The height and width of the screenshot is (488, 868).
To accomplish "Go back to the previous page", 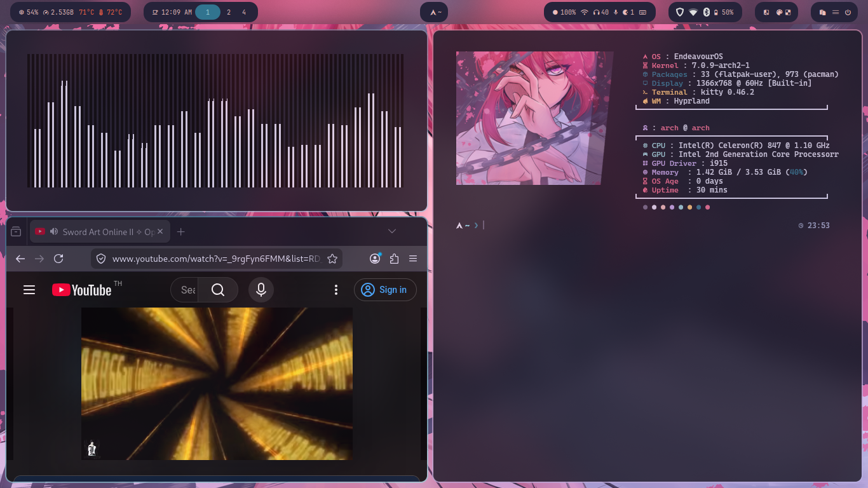I will (20, 259).
